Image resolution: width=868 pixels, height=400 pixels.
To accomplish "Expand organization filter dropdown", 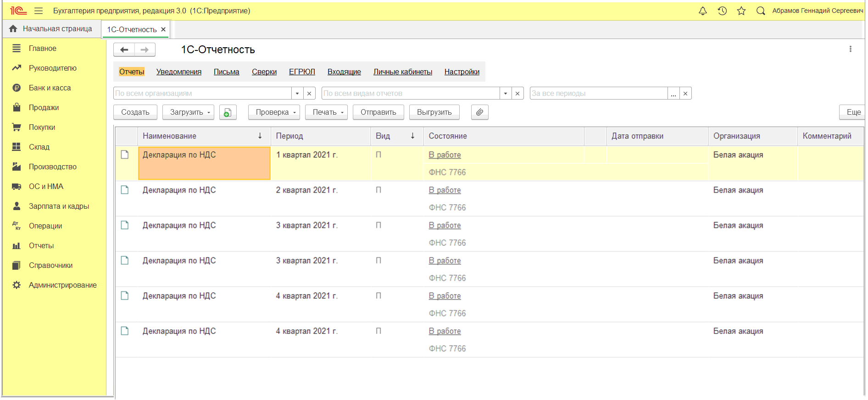I will [297, 94].
